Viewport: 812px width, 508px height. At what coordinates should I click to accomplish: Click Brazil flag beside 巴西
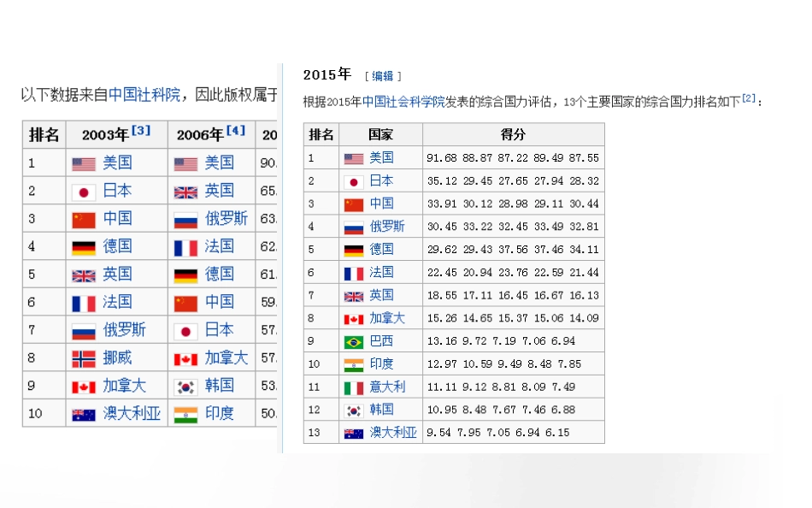(354, 342)
